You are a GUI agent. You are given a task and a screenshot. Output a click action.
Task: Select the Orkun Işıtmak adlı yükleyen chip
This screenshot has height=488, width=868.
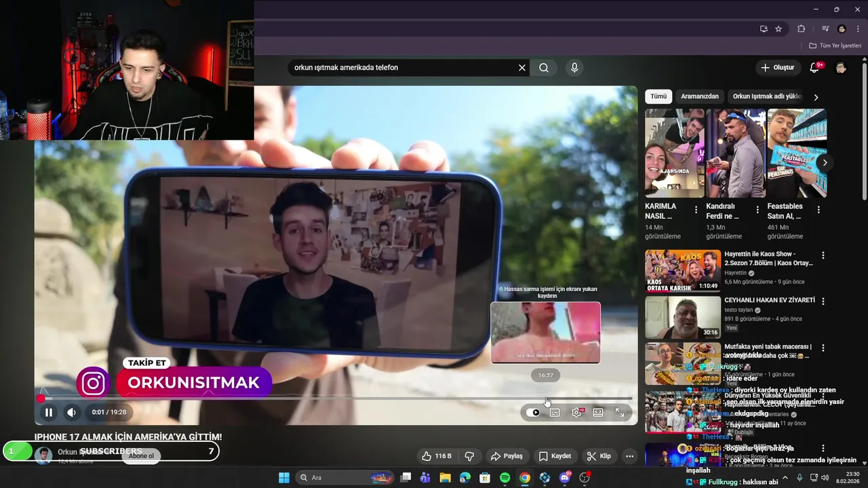coord(767,96)
